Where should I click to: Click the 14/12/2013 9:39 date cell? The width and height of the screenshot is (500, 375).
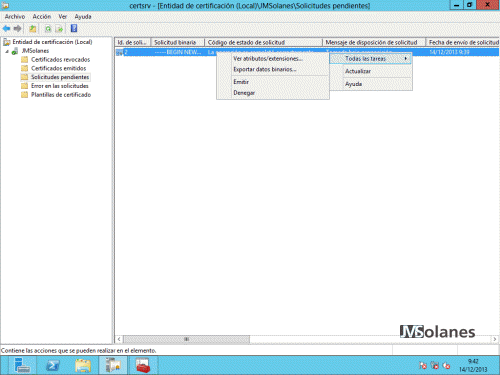click(x=449, y=52)
